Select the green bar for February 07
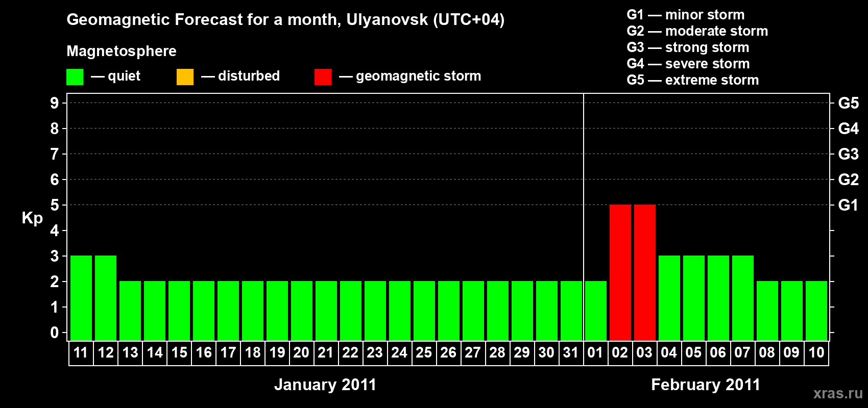This screenshot has width=868, height=408. [x=743, y=298]
